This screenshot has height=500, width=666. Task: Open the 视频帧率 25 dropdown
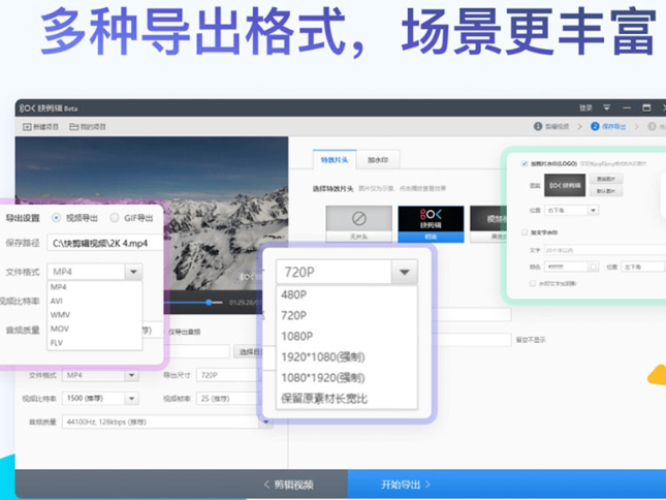point(227,398)
